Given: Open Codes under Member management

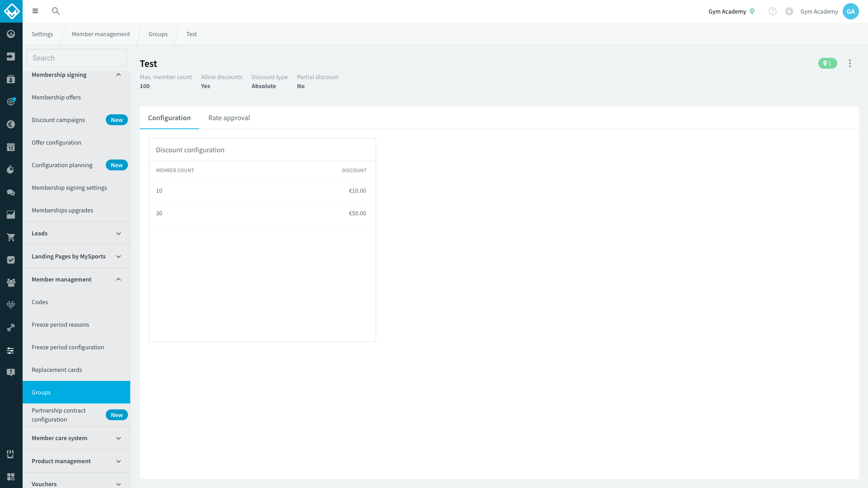Looking at the screenshot, I should click(76, 302).
